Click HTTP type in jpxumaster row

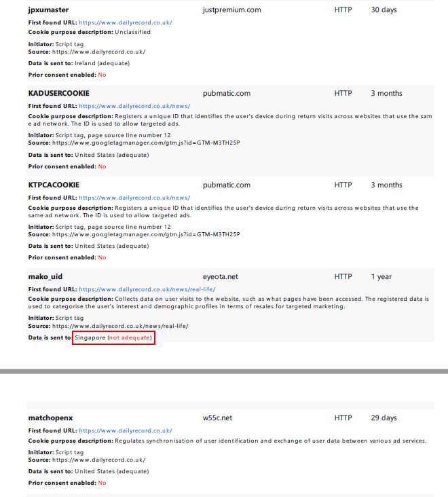[x=343, y=10]
